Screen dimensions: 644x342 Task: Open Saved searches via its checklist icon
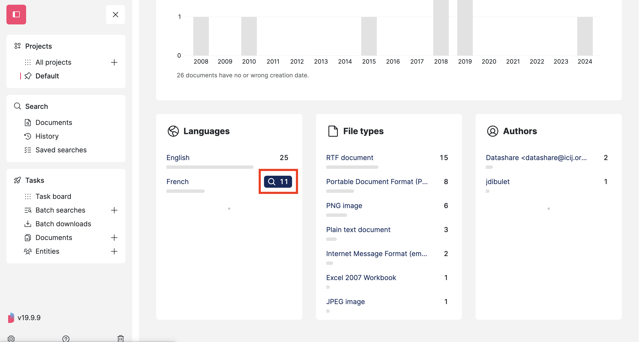[x=28, y=150]
